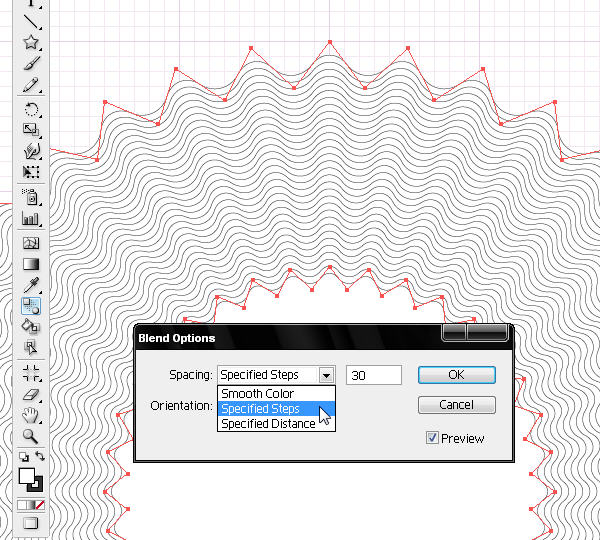Viewport: 600px width, 540px height.
Task: Open the Spacing dropdown arrow
Action: pos(326,375)
